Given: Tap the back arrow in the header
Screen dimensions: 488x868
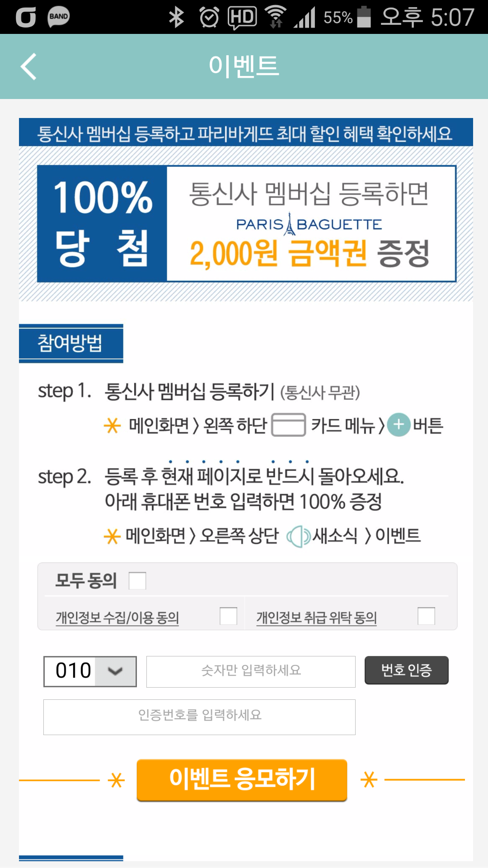Looking at the screenshot, I should click(28, 66).
